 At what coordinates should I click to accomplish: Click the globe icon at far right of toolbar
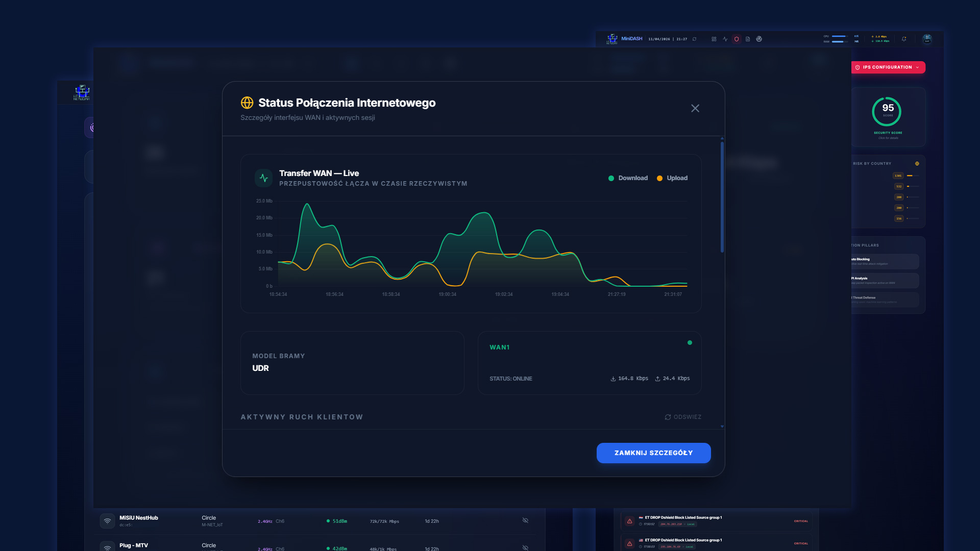[x=759, y=39]
